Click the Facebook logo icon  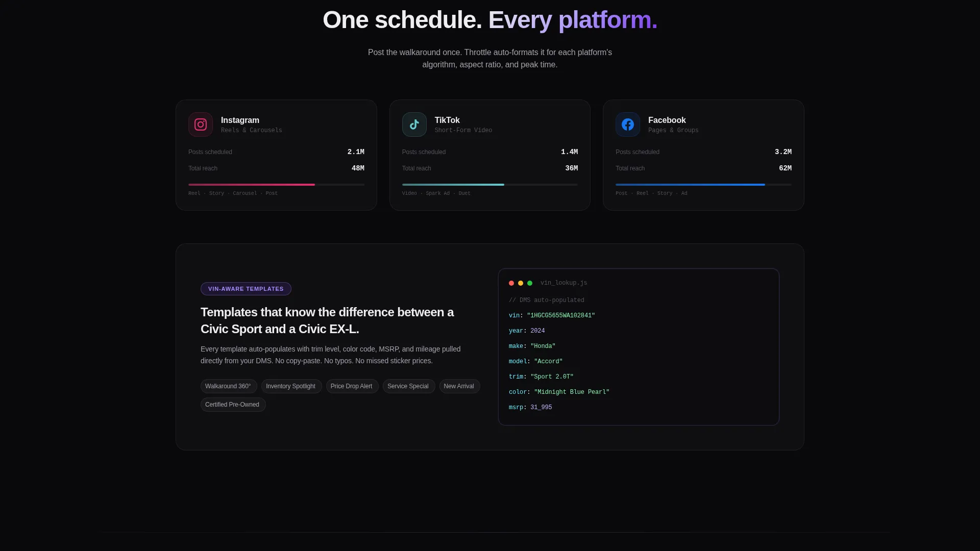628,124
